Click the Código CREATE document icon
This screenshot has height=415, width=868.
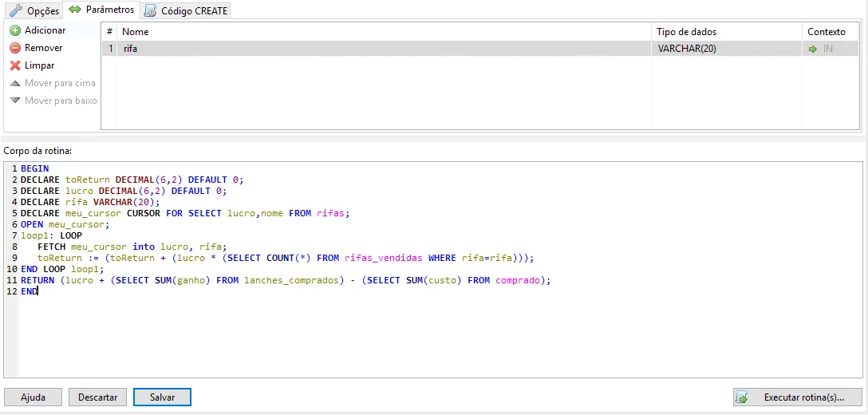149,10
